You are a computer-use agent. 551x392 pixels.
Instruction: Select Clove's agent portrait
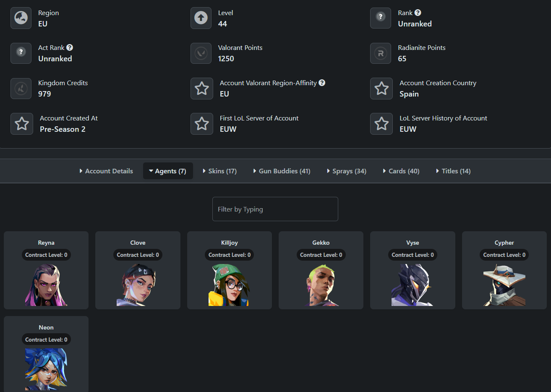coord(138,285)
